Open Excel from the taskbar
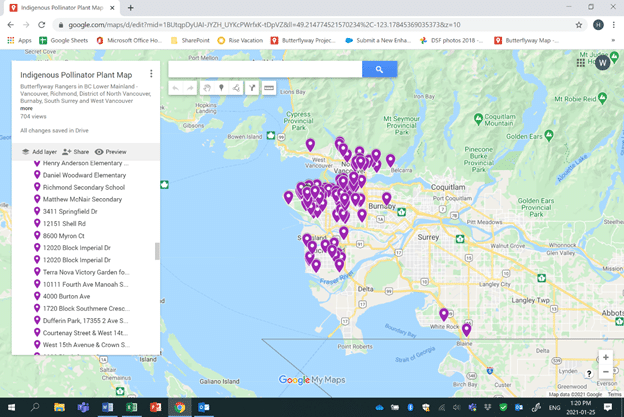This screenshot has width=624, height=417. coord(131,407)
